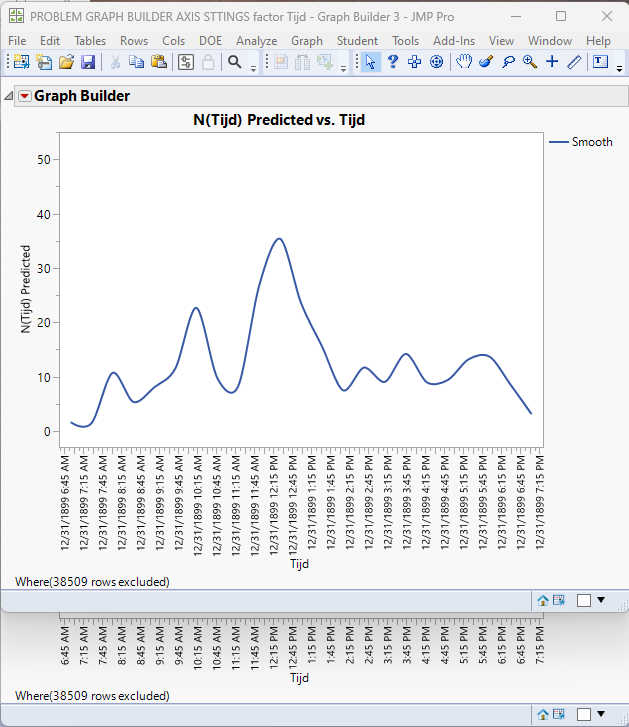Open the File menu
Viewport: 629px width, 727px height.
coord(17,41)
